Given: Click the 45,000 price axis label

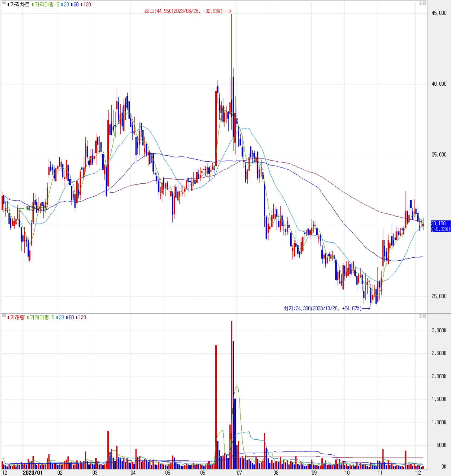Looking at the screenshot, I should pyautogui.click(x=439, y=13).
